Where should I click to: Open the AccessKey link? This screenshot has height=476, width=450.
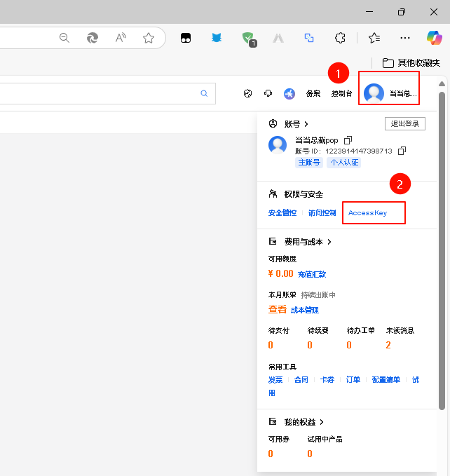pos(367,213)
